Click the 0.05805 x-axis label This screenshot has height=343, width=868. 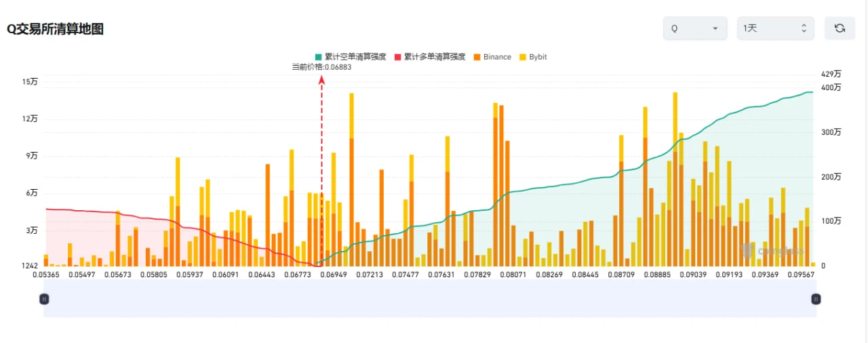(155, 275)
